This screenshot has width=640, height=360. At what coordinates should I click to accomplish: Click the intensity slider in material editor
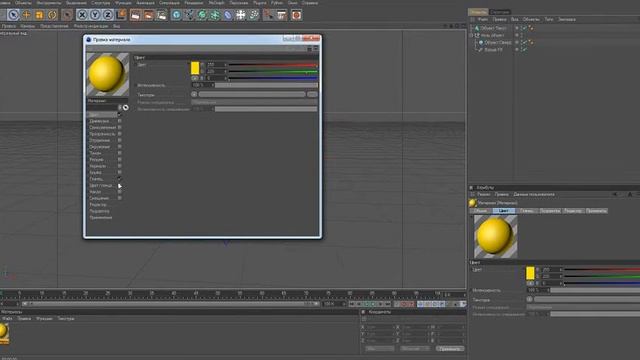tap(266, 85)
